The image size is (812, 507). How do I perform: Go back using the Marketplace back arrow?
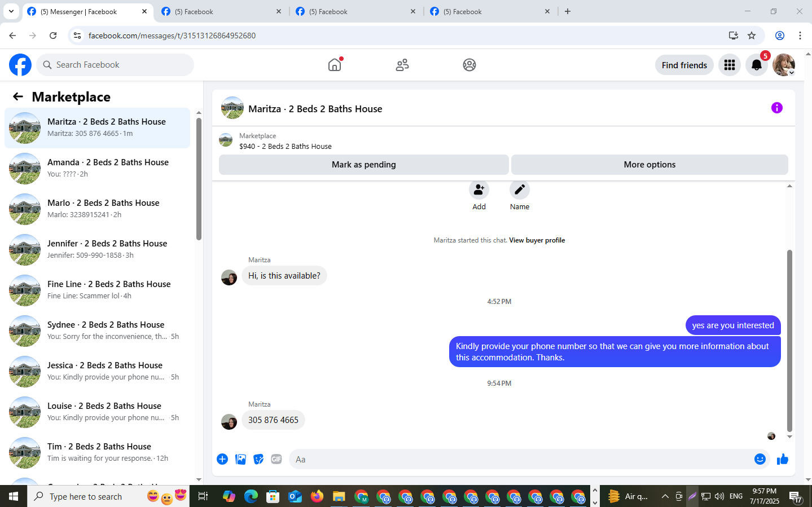point(18,96)
